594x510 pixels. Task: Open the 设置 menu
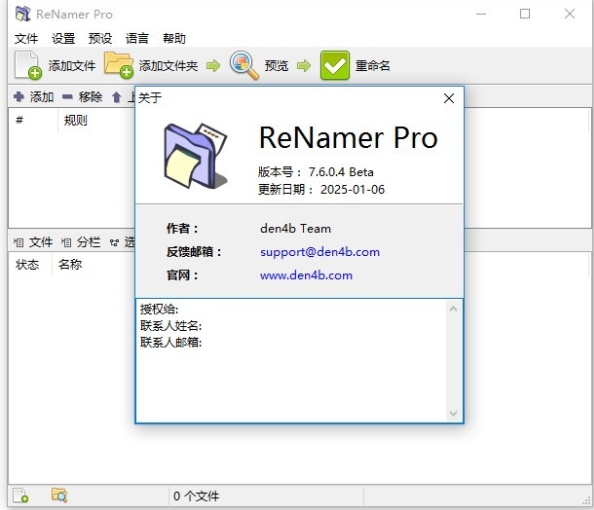(x=63, y=38)
